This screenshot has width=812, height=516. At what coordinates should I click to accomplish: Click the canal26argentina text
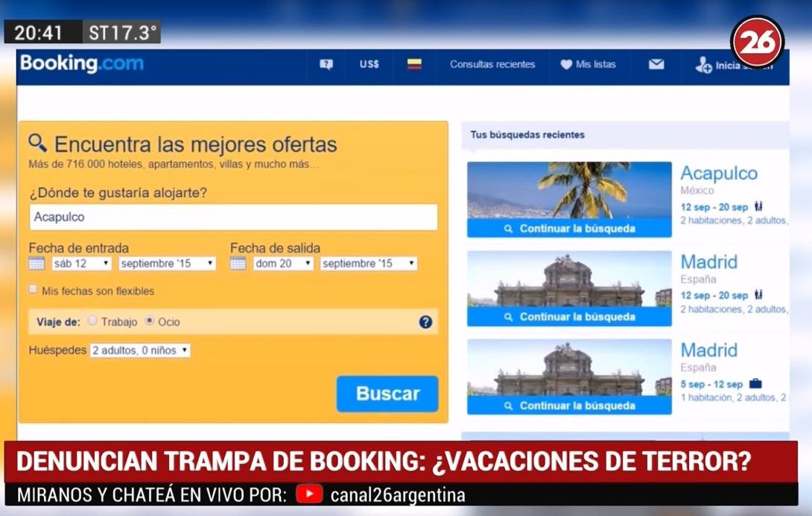pyautogui.click(x=398, y=494)
